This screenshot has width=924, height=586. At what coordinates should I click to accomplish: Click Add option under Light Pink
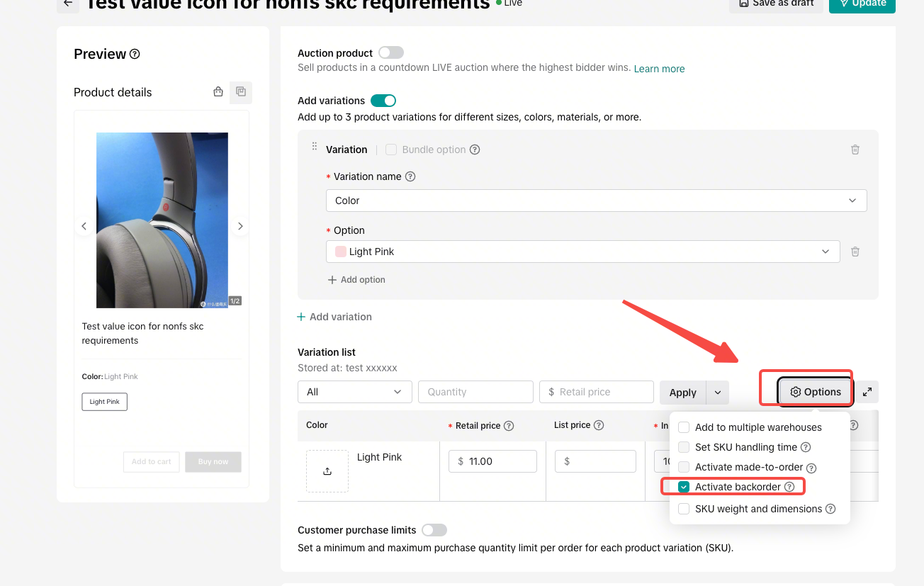tap(356, 280)
